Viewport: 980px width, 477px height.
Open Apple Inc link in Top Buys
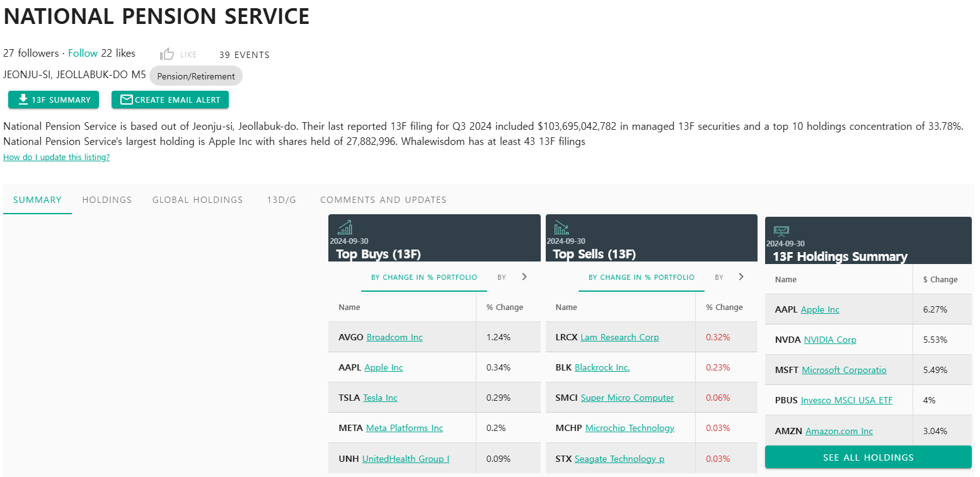[x=384, y=367]
